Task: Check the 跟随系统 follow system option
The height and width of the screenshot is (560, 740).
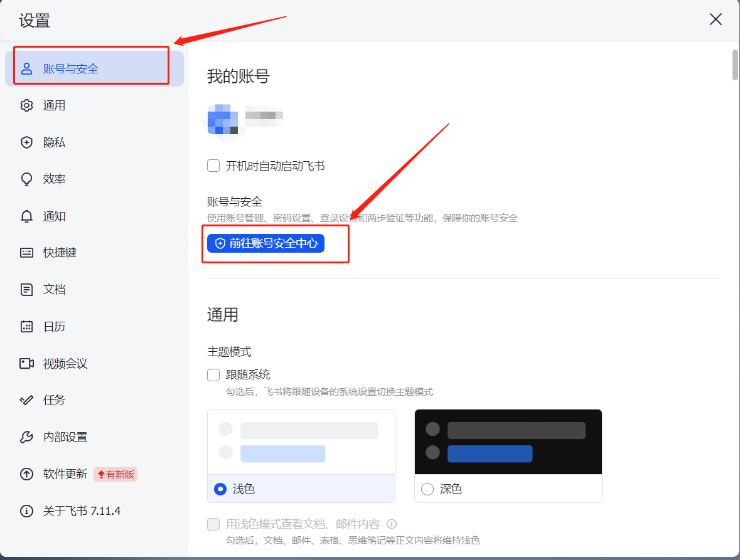Action: coord(213,374)
